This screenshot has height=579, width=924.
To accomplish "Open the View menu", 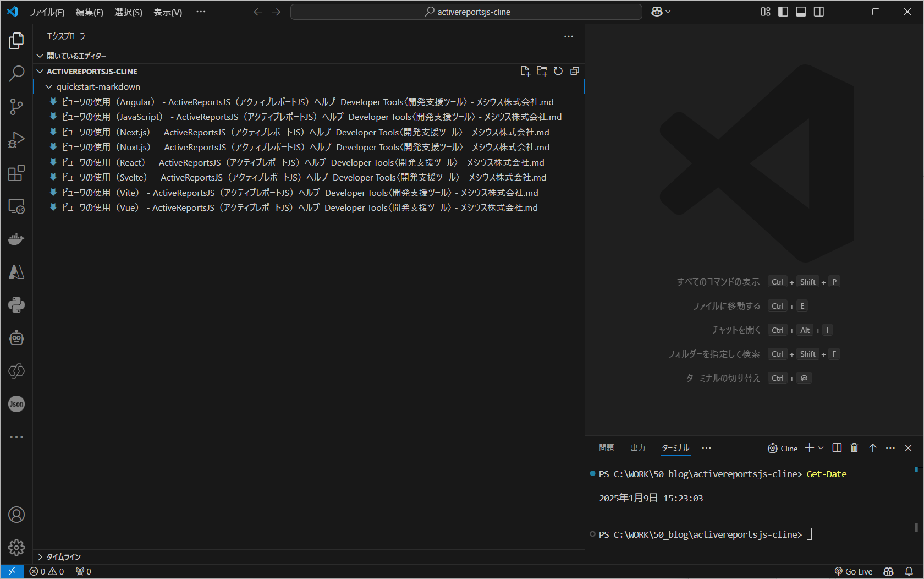I will click(168, 12).
